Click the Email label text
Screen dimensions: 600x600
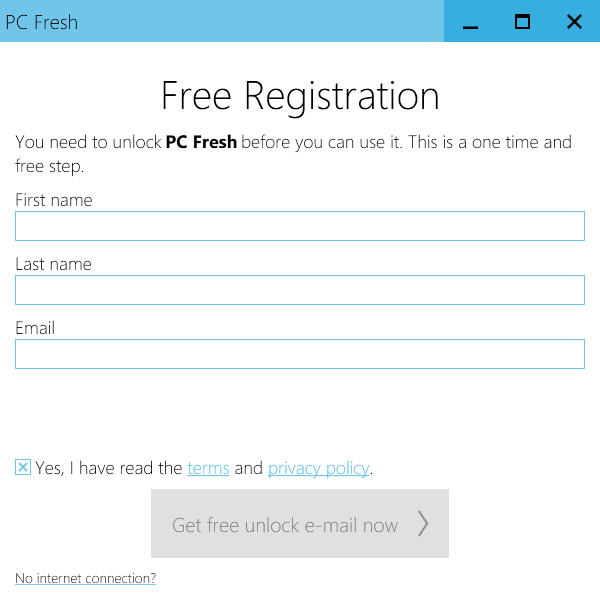(35, 328)
